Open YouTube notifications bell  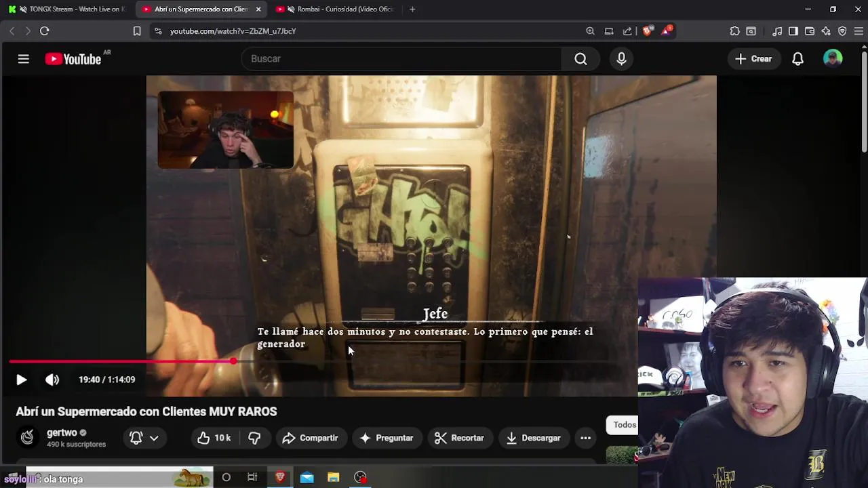tap(797, 59)
